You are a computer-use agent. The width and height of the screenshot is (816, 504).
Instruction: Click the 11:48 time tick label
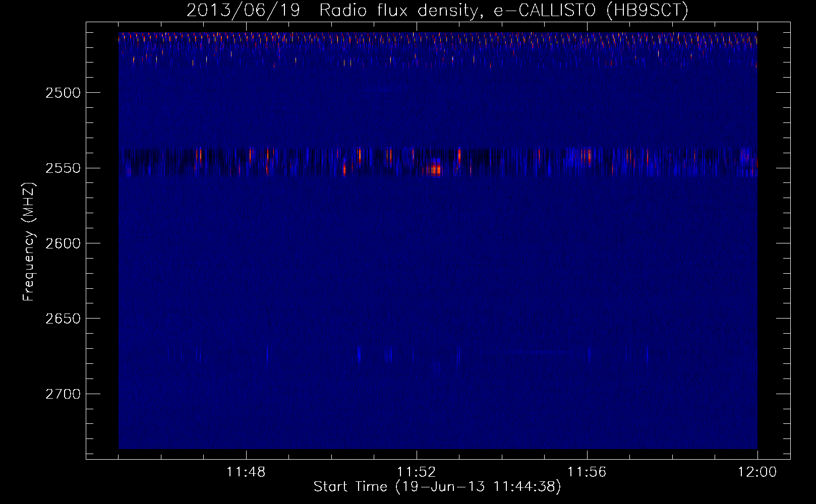tap(246, 472)
